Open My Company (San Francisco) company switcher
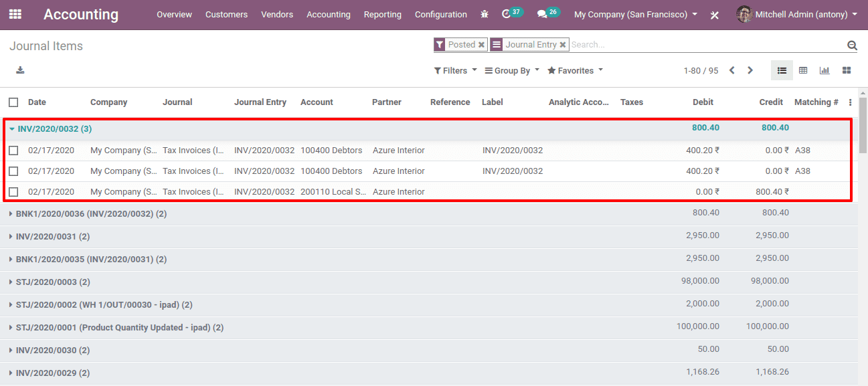Screen dimensions: 868x386 tap(636, 14)
